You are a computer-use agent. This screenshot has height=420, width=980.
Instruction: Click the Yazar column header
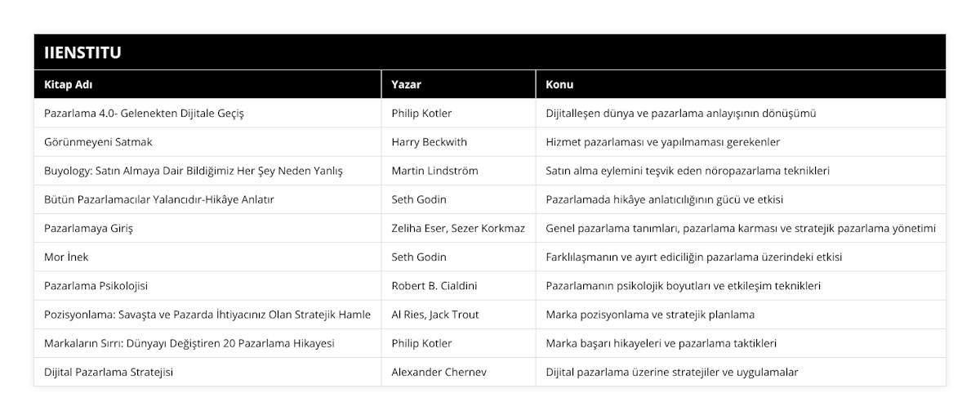[x=406, y=84]
